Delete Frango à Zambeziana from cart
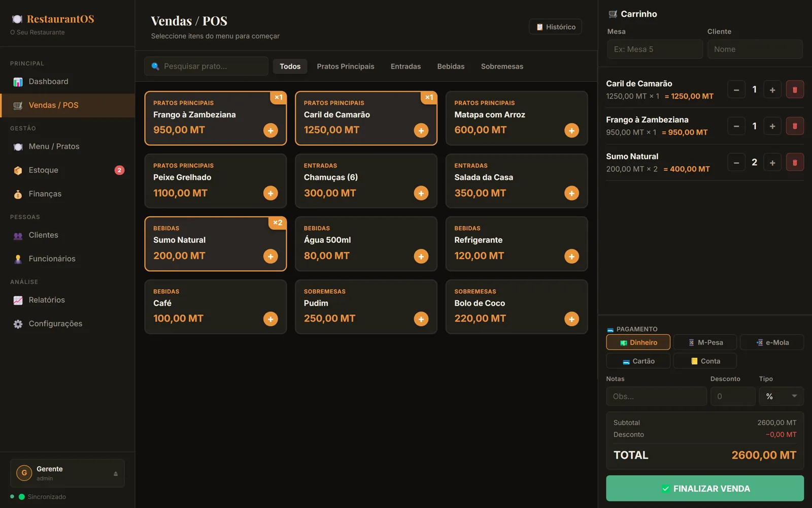 (795, 126)
